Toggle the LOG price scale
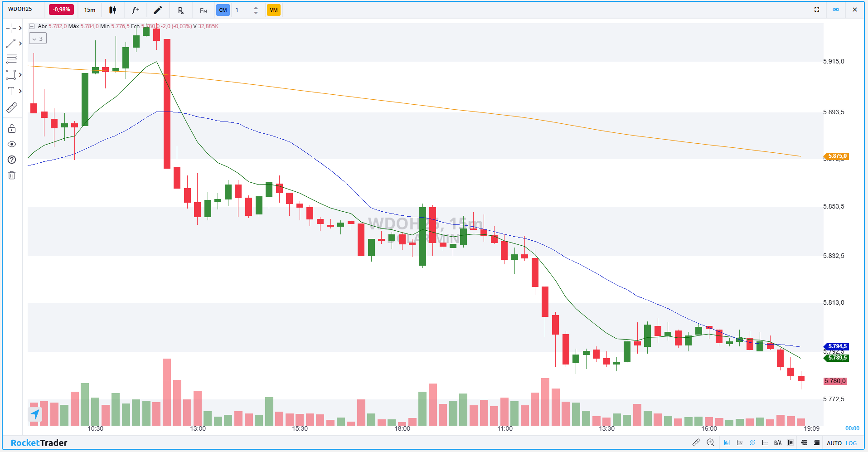The image size is (868, 452). point(851,443)
